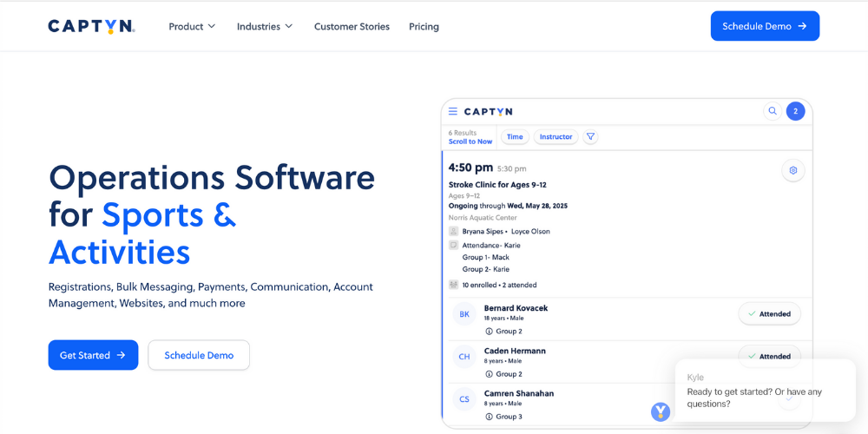Select the Time filter chip
868x434 pixels.
point(515,137)
